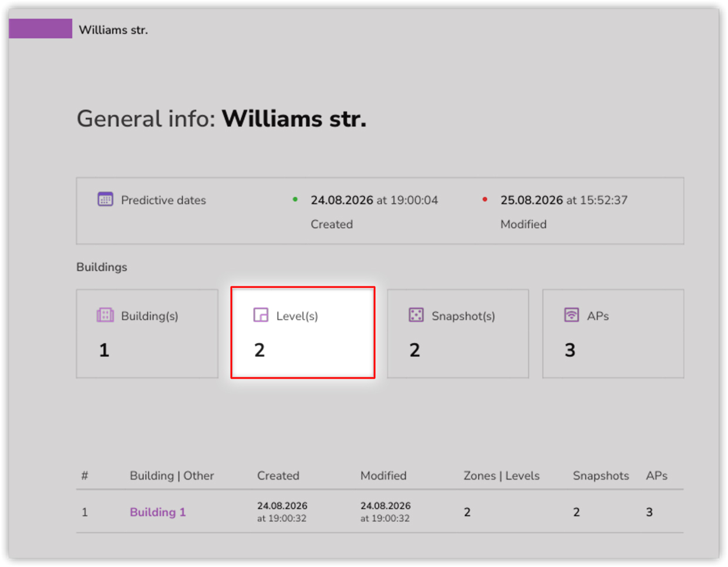Click Building 1 APs value 3
The image size is (728, 567).
pos(649,512)
